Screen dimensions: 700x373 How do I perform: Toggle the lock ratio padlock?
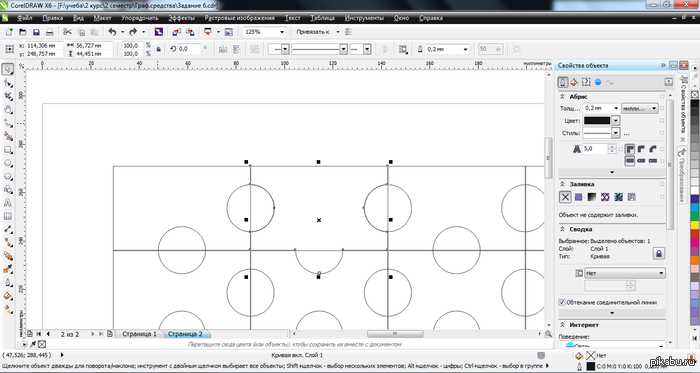[x=158, y=50]
